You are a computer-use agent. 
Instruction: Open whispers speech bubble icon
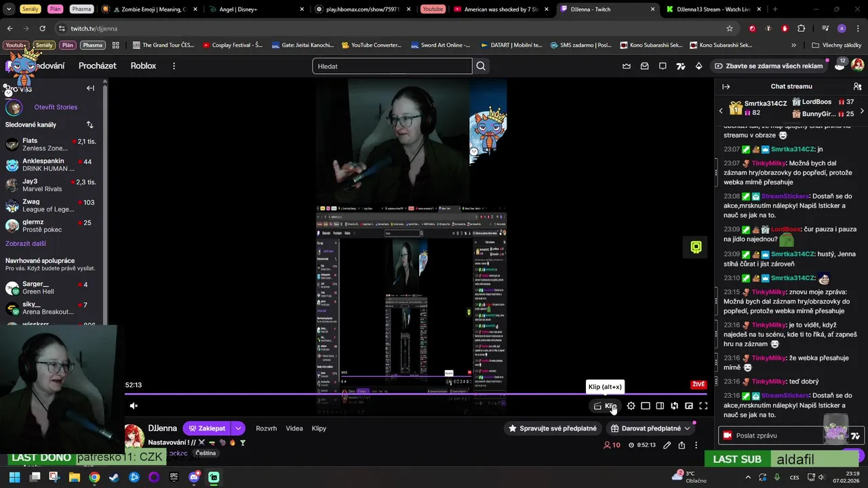pyautogui.click(x=663, y=66)
